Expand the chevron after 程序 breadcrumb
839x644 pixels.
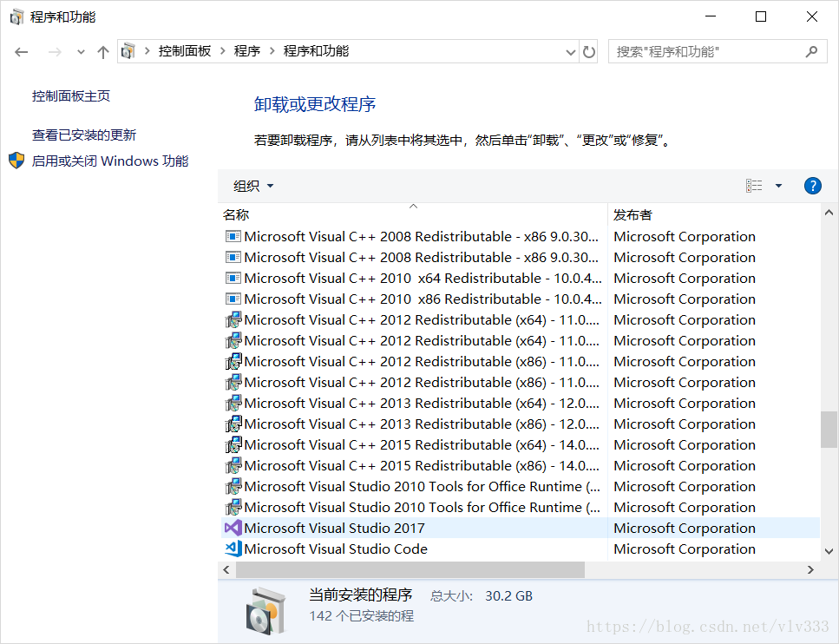(x=272, y=51)
